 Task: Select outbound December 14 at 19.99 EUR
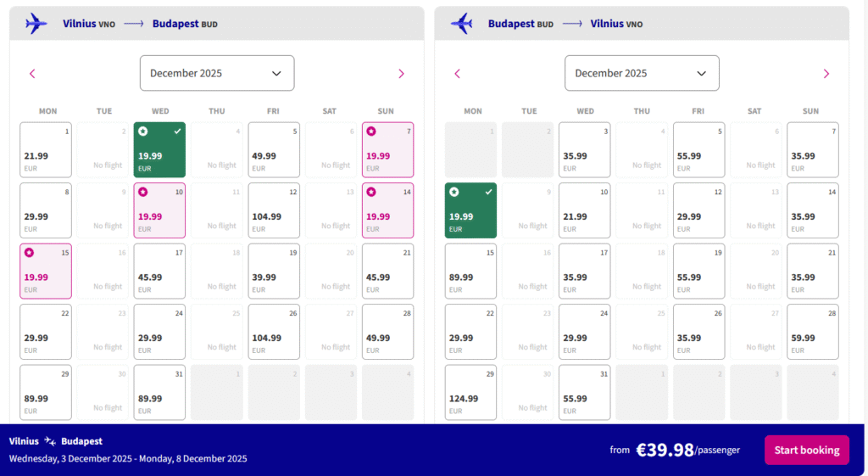point(387,210)
